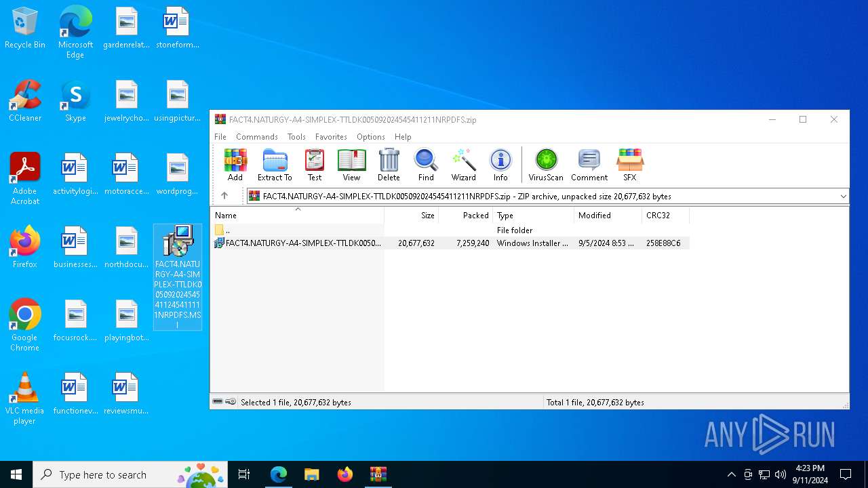Select the FACT4.NATURGY MSI file row
This screenshot has width=868, height=488.
tap(450, 243)
